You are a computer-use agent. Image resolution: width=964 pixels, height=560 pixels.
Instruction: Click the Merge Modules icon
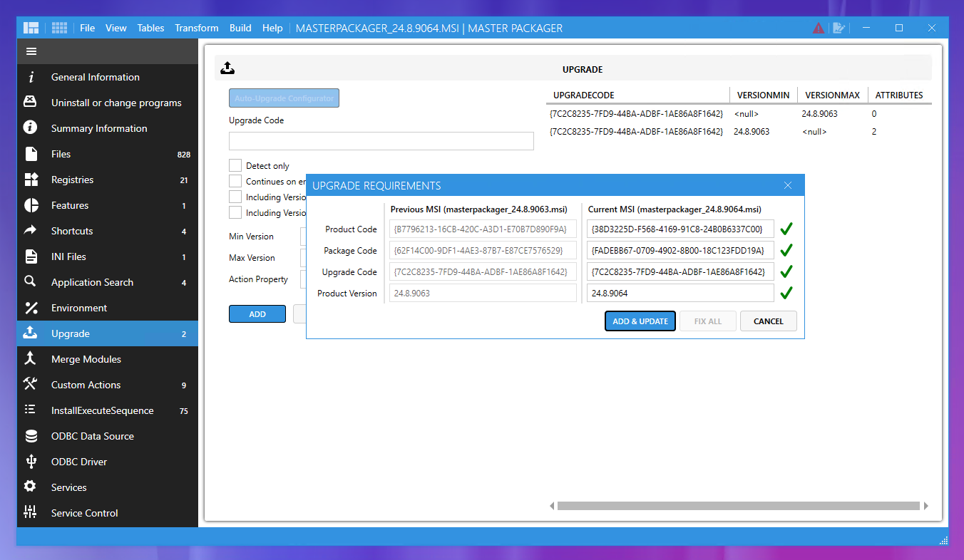[x=31, y=359]
